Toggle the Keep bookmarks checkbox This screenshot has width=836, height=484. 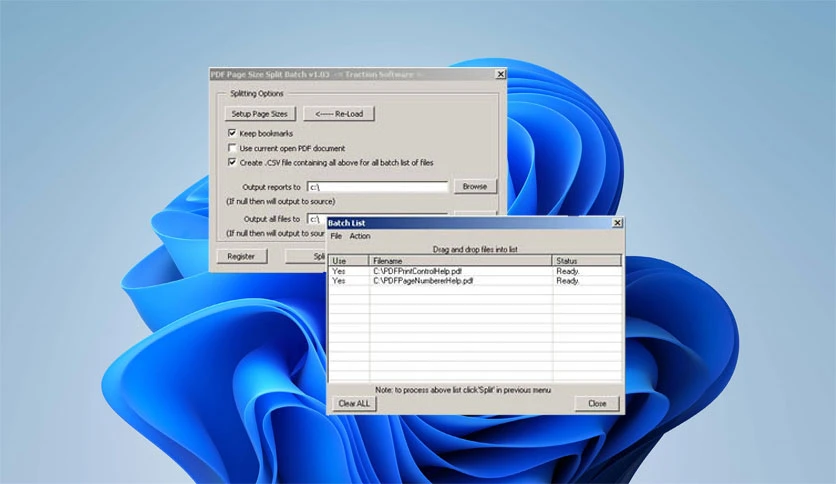pyautogui.click(x=232, y=133)
